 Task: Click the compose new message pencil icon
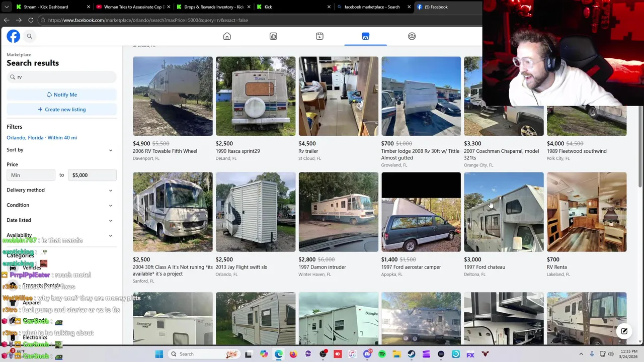(624, 331)
